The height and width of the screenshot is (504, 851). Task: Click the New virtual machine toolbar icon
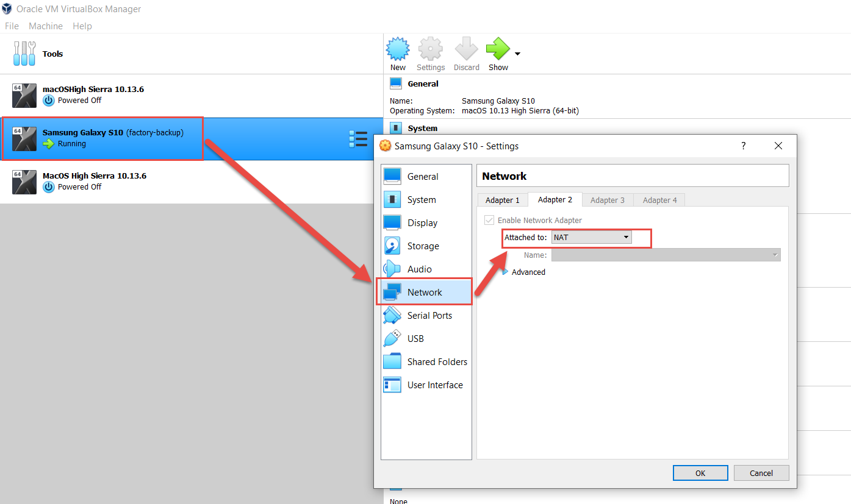click(x=398, y=49)
